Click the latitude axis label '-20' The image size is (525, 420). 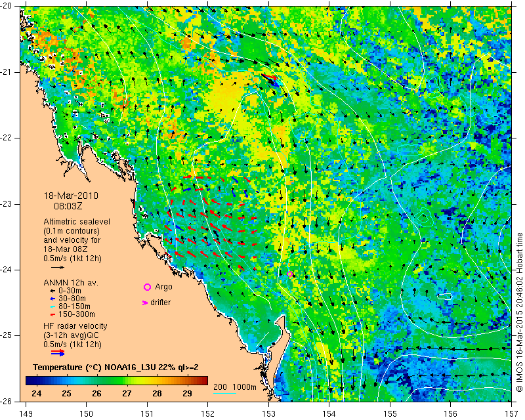click(7, 7)
